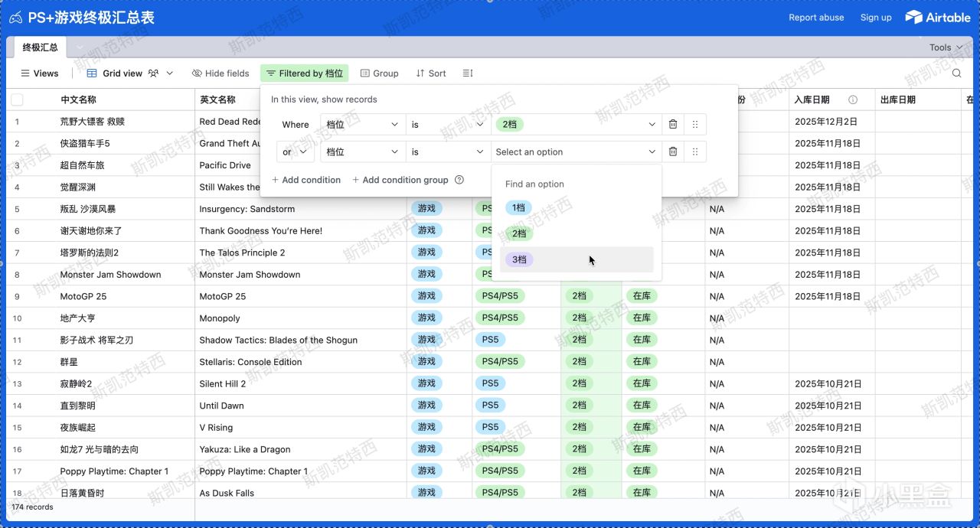Open second condition 'is' operator dropdown
Screen dimensions: 980x528
(449, 152)
